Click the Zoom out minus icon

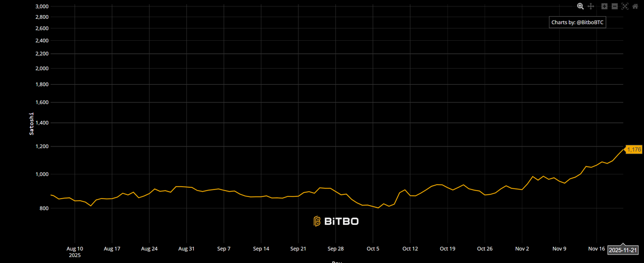pyautogui.click(x=614, y=6)
